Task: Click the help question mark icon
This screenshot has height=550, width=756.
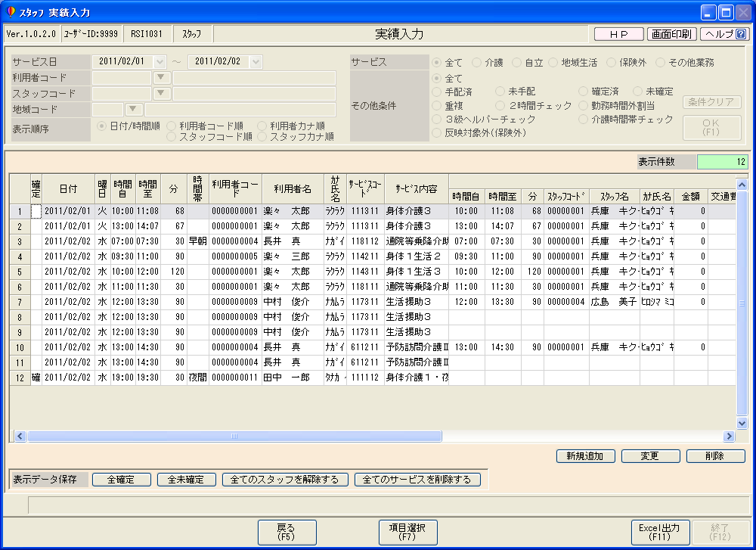Action: coord(741,34)
